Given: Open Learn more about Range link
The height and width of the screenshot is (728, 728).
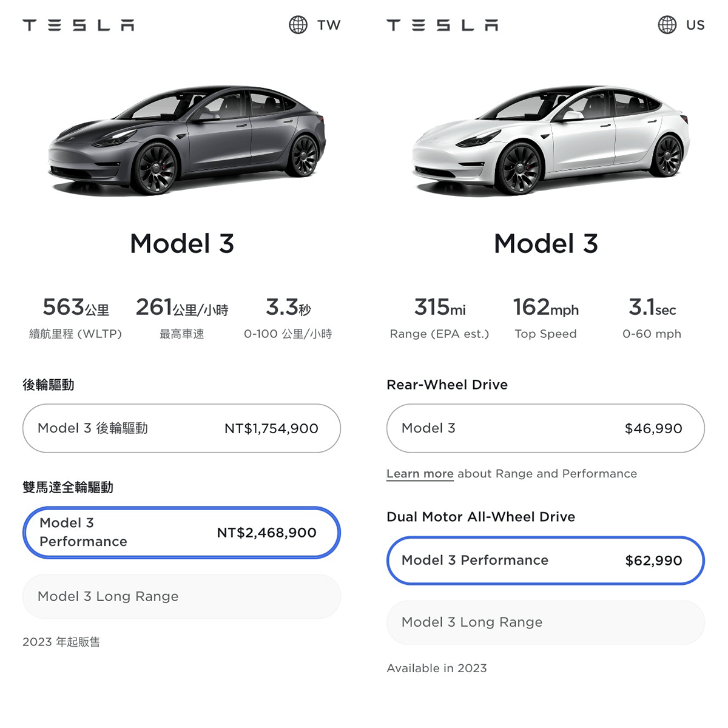Looking at the screenshot, I should (x=420, y=474).
